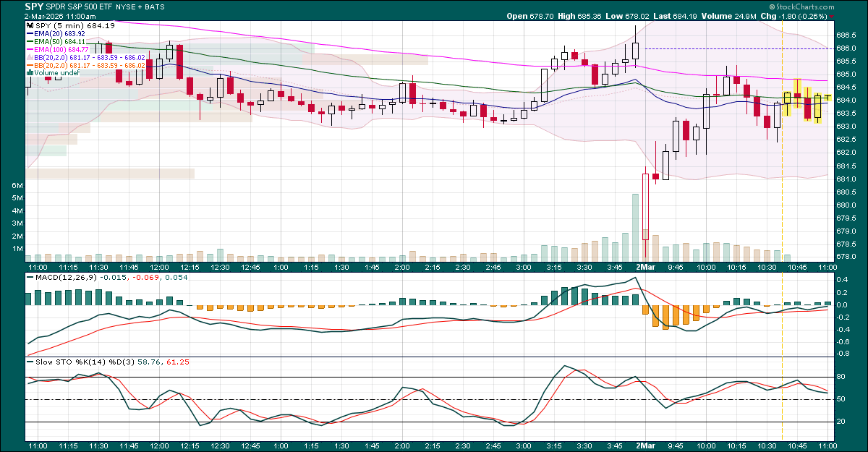This screenshot has width=868, height=452.
Task: Click the 685.0 price axis label
Action: pyautogui.click(x=847, y=74)
